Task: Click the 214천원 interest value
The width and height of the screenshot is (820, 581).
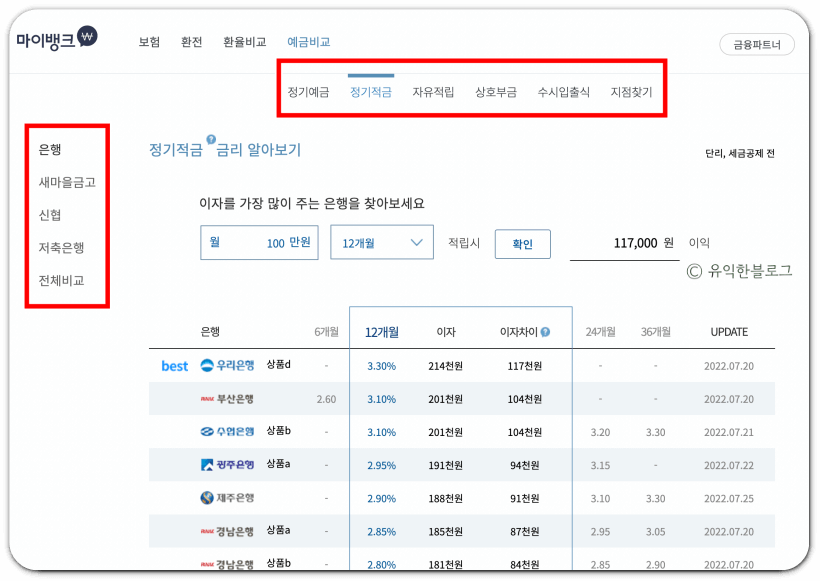Action: 446,366
